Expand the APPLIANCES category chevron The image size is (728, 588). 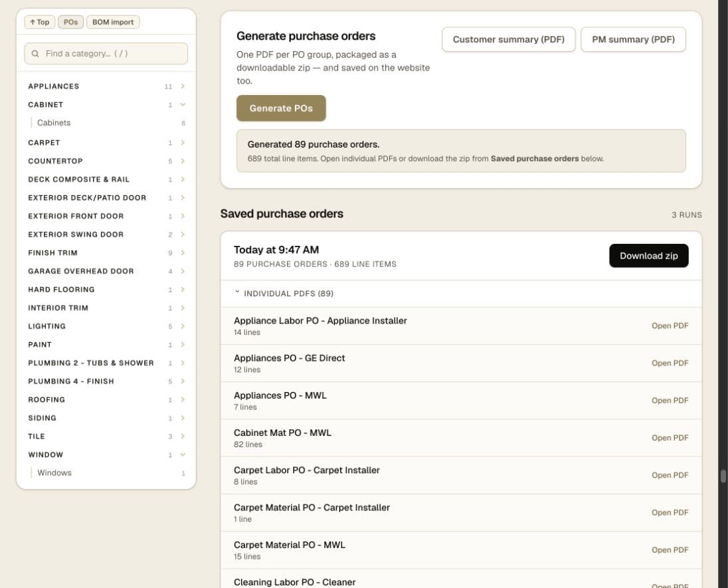(x=183, y=86)
